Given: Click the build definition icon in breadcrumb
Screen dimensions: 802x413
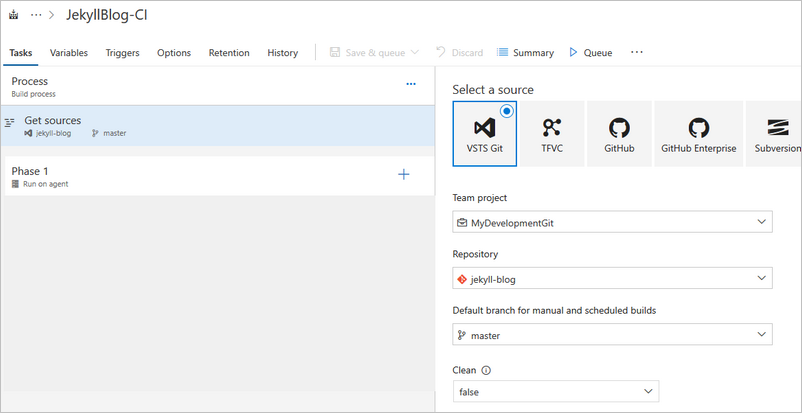Looking at the screenshot, I should coord(13,16).
